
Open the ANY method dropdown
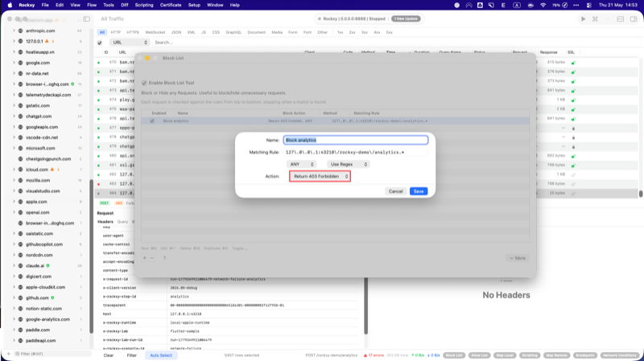point(301,164)
